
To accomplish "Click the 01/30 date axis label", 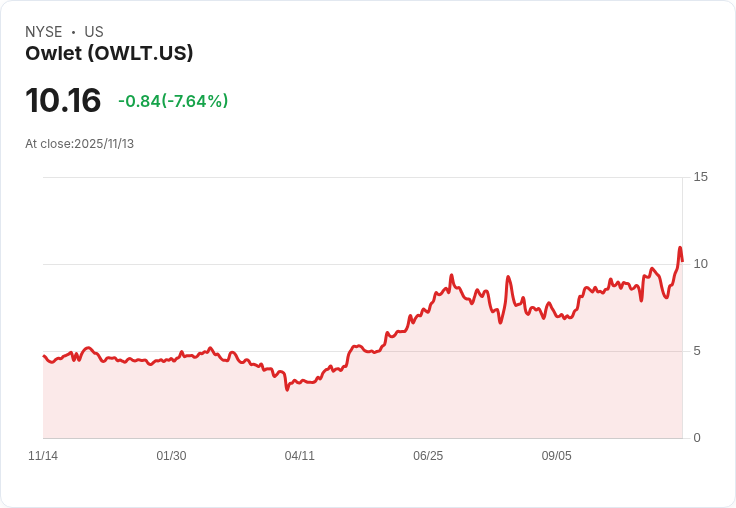I will pyautogui.click(x=171, y=456).
